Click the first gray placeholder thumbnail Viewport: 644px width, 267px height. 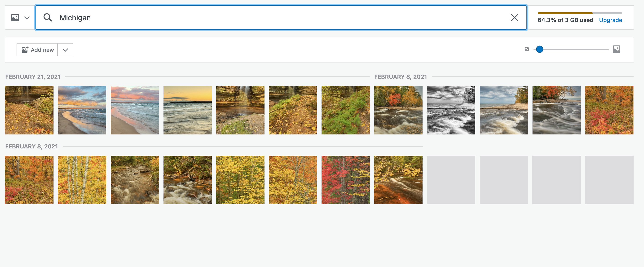(x=451, y=180)
